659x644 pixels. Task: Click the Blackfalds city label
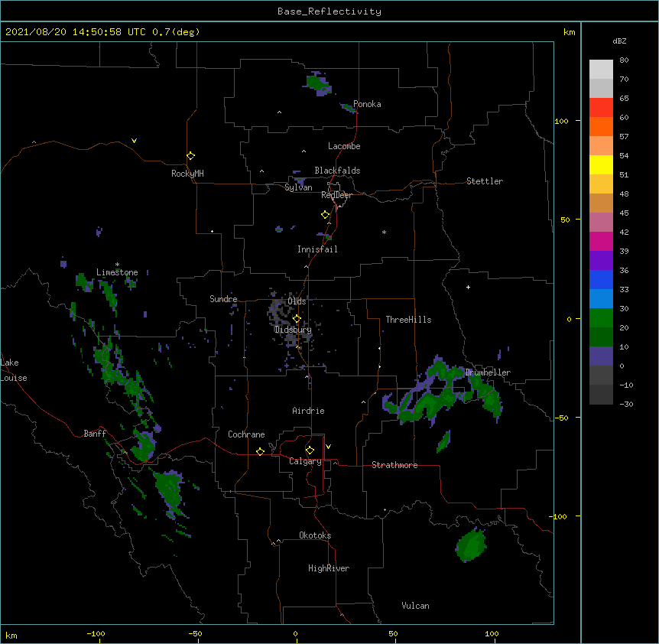(x=337, y=171)
